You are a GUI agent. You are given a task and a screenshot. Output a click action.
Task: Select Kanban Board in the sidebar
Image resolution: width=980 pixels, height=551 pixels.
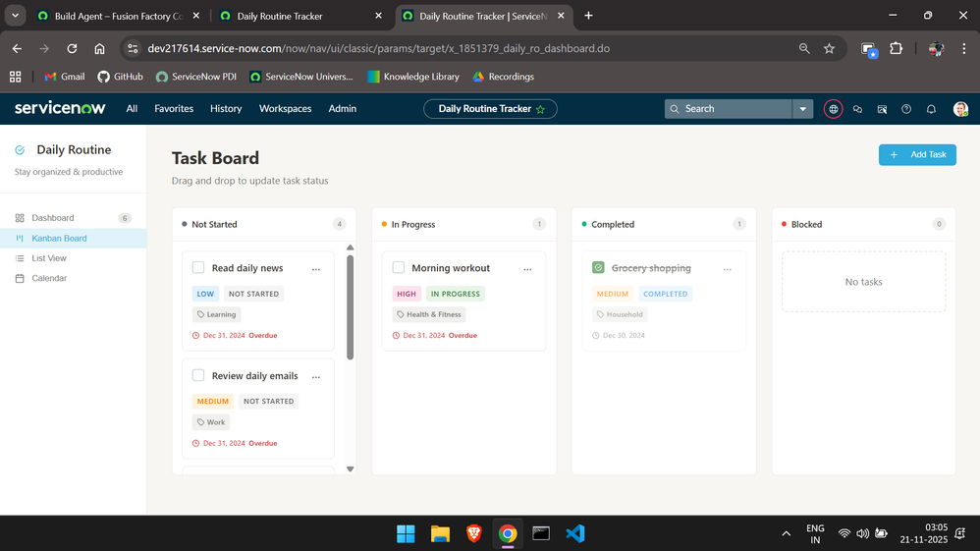coord(73,239)
